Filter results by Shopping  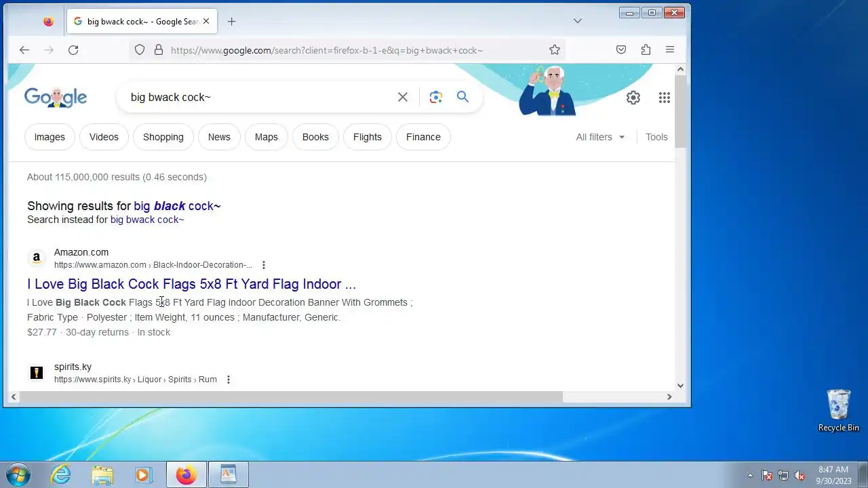163,137
